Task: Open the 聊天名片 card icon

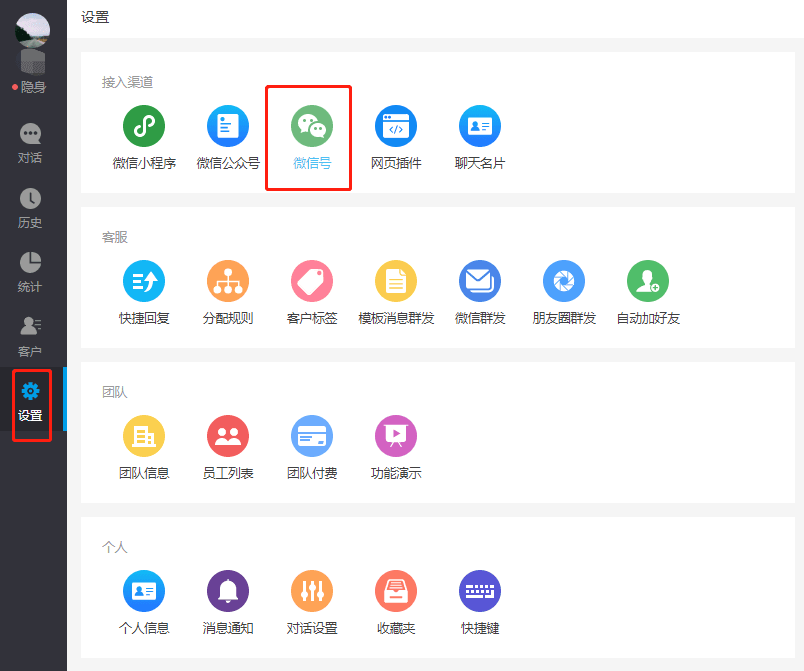Action: tap(480, 126)
